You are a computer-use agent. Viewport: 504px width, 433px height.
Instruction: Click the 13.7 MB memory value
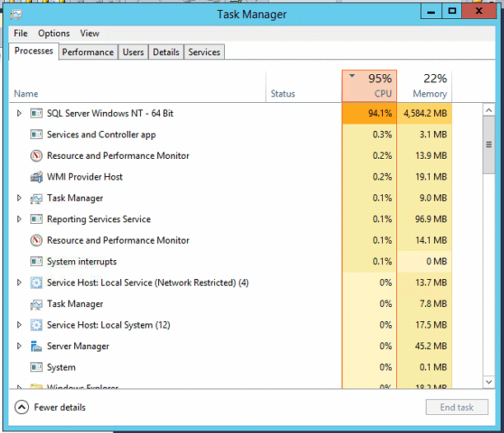pyautogui.click(x=431, y=282)
